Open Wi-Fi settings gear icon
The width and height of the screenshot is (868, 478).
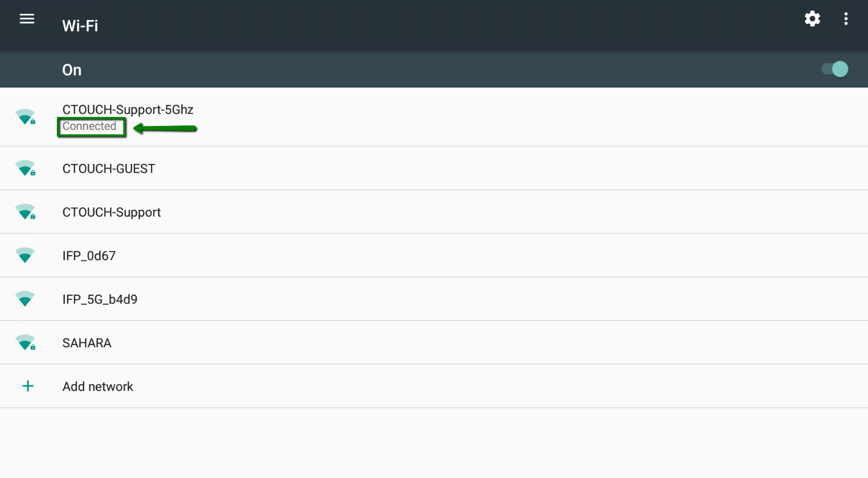812,19
